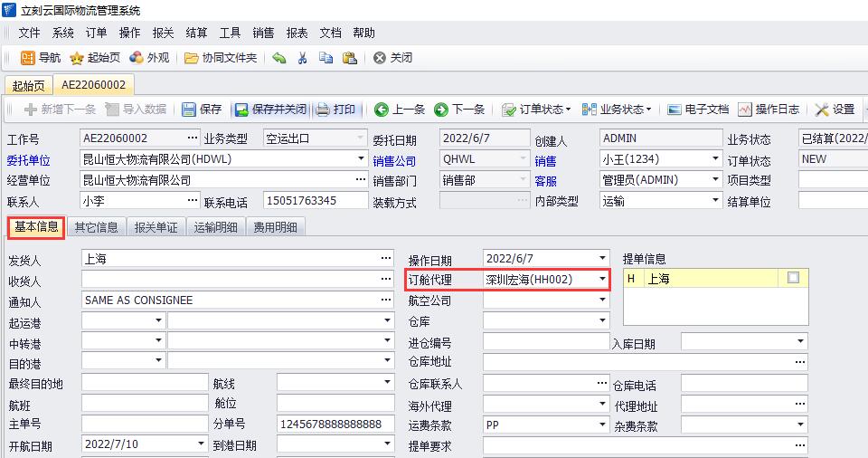This screenshot has width=868, height=458.
Task: Open 设置 settings in the toolbar
Action: click(835, 110)
